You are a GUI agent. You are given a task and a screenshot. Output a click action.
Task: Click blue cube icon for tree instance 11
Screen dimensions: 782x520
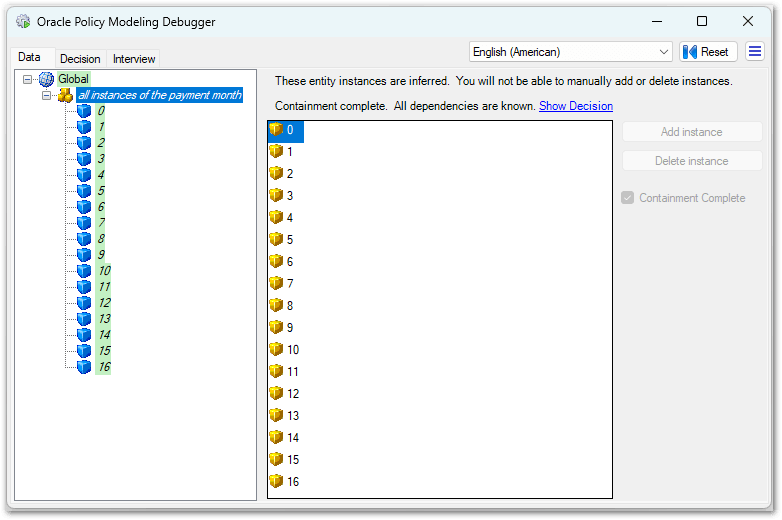(x=84, y=287)
